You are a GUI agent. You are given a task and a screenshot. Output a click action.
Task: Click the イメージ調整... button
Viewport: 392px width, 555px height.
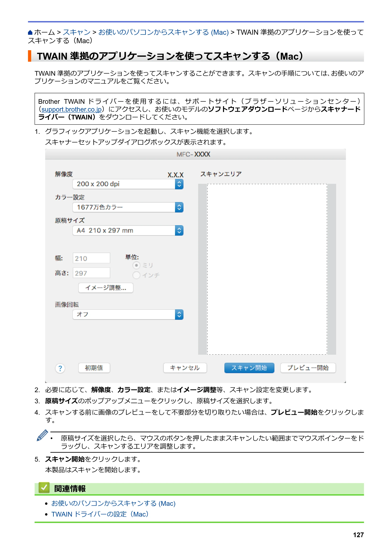click(106, 288)
